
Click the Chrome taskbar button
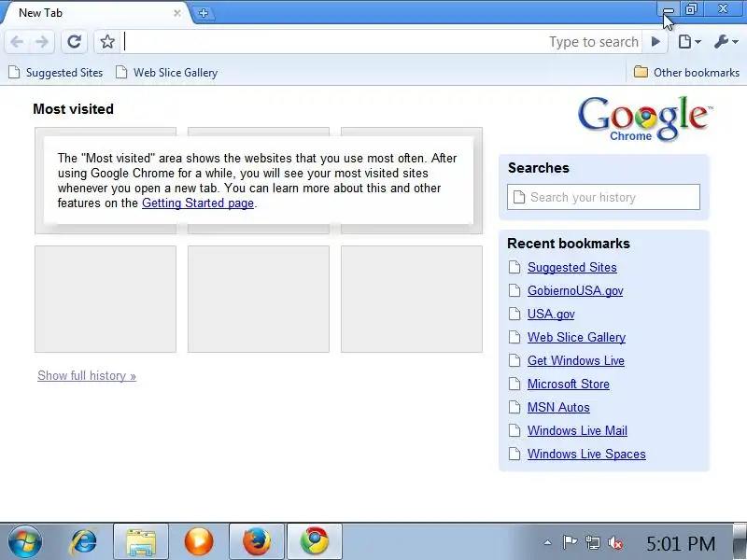[x=315, y=542]
